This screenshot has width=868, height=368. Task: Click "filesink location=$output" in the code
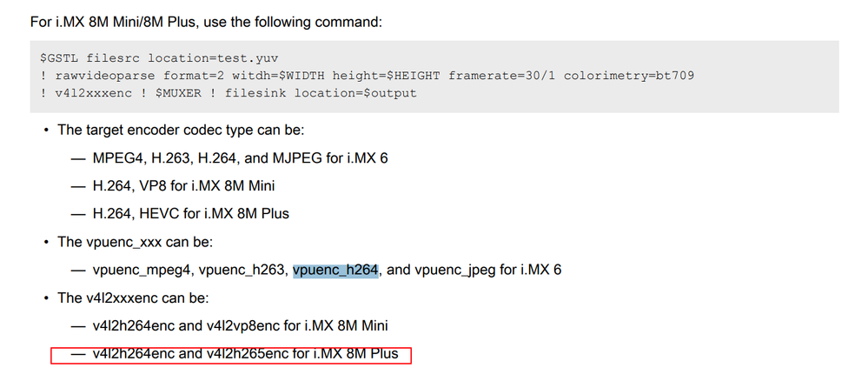(321, 93)
